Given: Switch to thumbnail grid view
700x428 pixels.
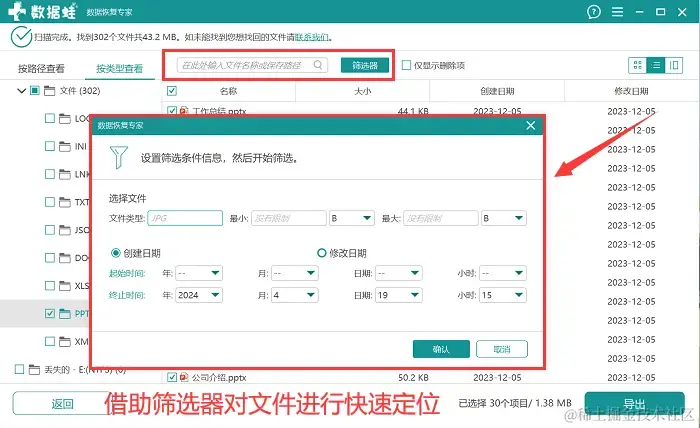Looking at the screenshot, I should 638,66.
